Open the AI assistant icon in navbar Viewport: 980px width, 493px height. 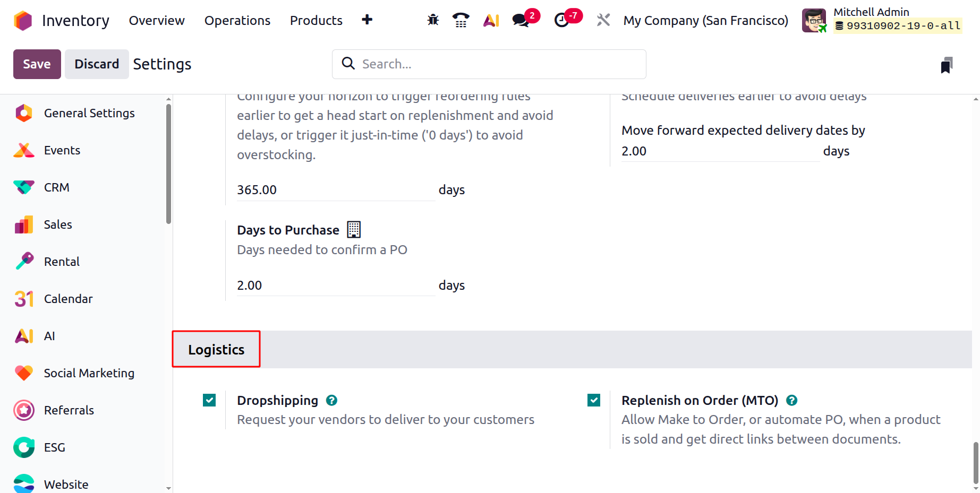491,20
